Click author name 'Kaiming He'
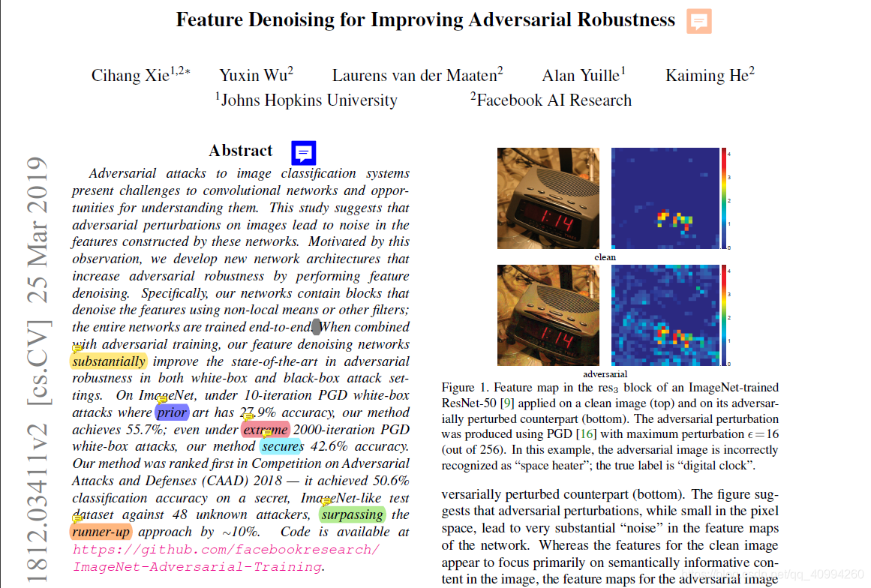871x588 pixels. [x=707, y=76]
